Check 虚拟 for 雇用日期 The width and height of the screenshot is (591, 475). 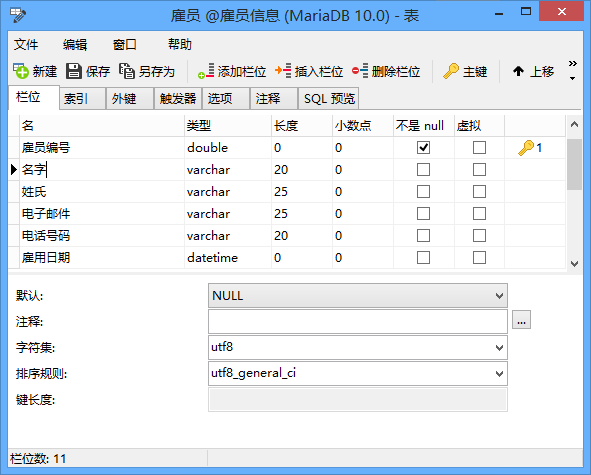click(479, 258)
